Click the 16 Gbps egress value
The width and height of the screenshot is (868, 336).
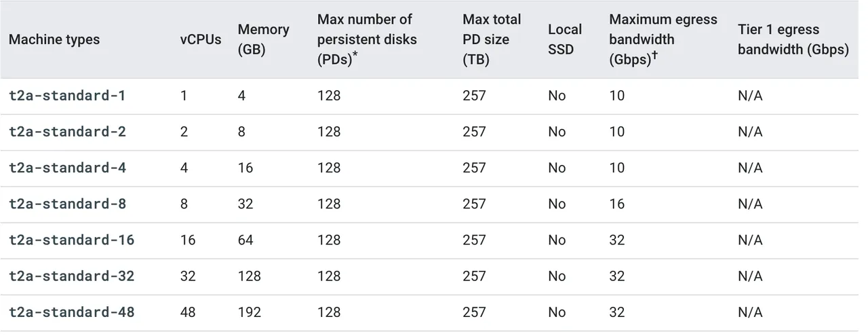point(616,204)
